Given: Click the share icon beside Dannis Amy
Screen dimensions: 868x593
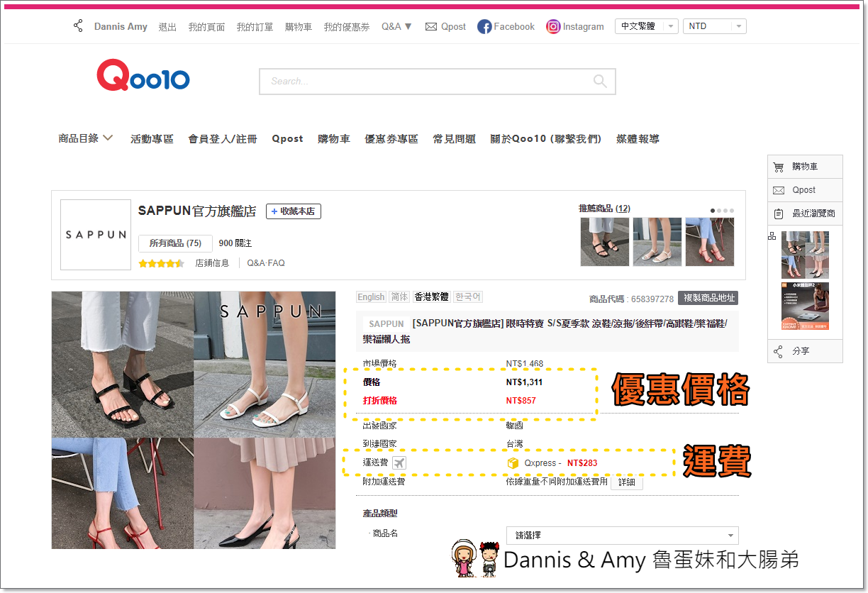Looking at the screenshot, I should click(78, 26).
